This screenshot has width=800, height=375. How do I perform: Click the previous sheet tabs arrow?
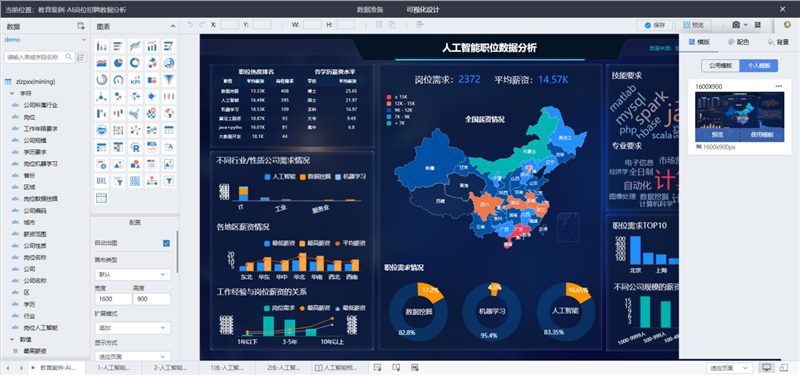tap(8, 368)
